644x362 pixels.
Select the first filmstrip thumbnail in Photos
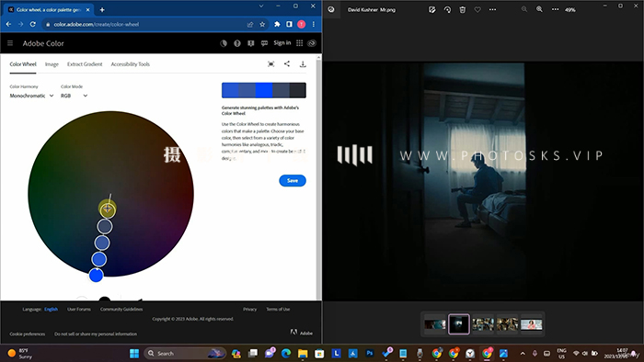click(x=435, y=324)
